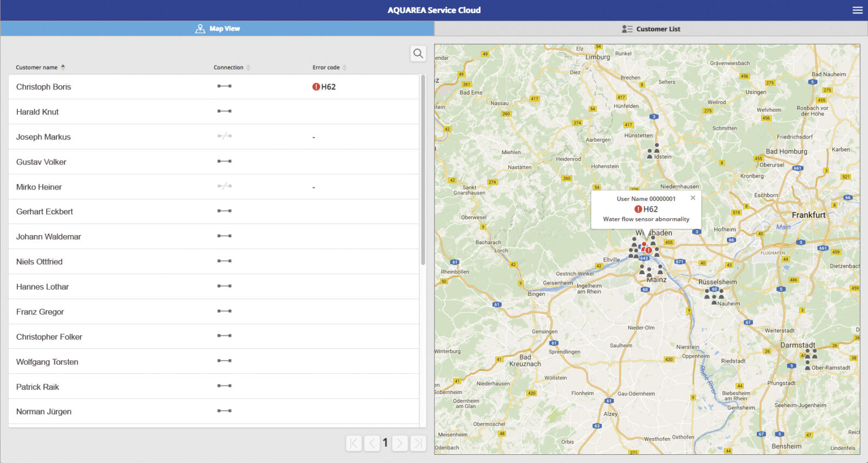
Task: Click customer markers near Idstein on map
Action: (653, 151)
